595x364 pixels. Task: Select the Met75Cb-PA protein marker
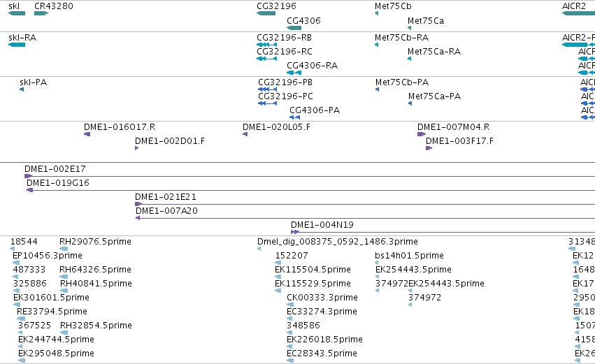377,89
